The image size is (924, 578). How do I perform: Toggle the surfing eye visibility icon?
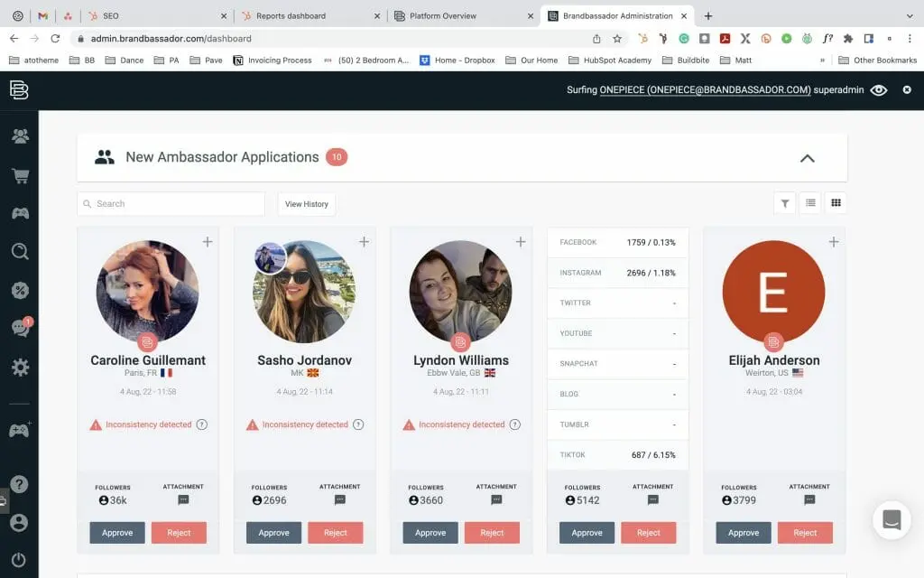(x=878, y=90)
